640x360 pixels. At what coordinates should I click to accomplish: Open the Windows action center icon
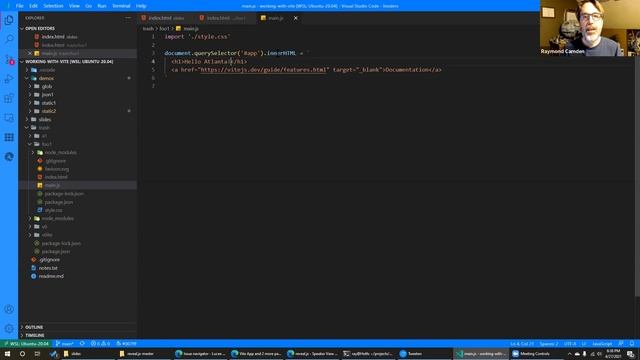tap(631, 354)
